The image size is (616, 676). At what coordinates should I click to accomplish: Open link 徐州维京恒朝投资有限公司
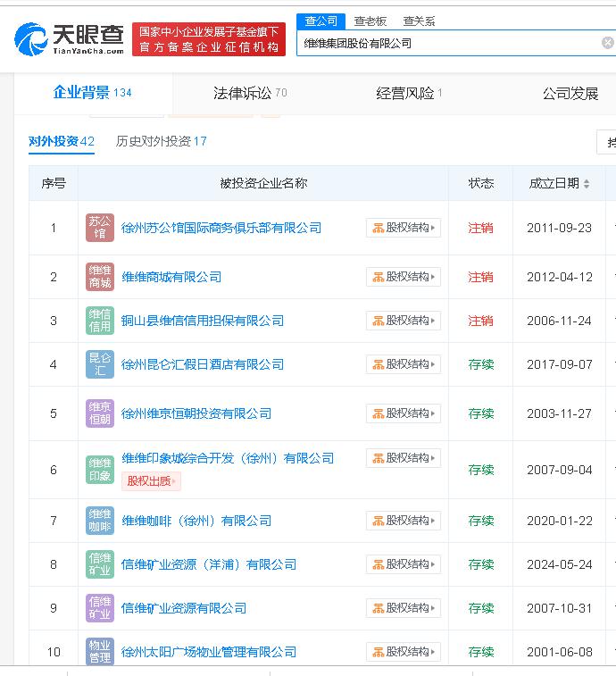click(196, 413)
